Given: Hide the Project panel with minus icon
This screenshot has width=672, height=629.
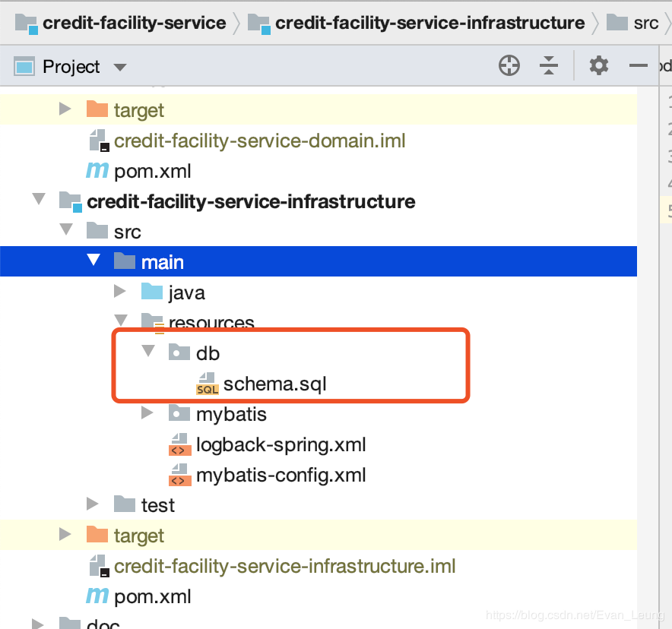Looking at the screenshot, I should [638, 66].
